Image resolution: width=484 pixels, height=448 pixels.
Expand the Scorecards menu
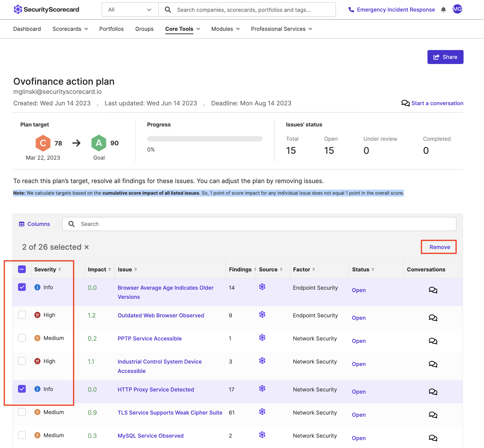(70, 29)
